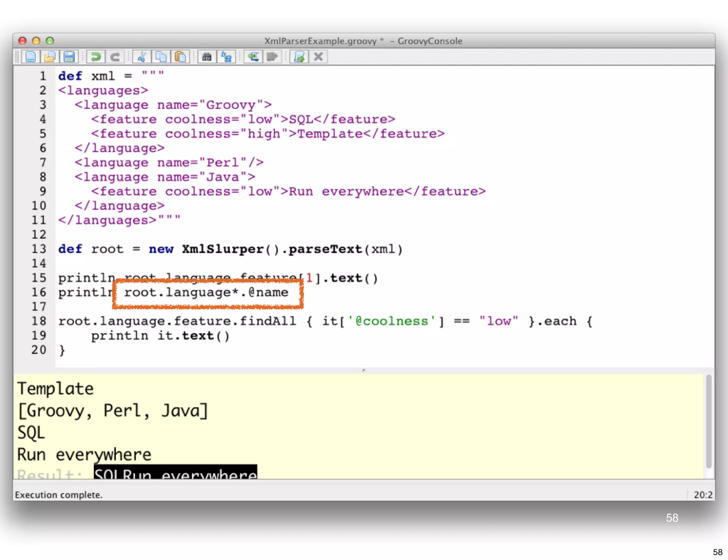Cut selection with the scissors icon

(141, 57)
